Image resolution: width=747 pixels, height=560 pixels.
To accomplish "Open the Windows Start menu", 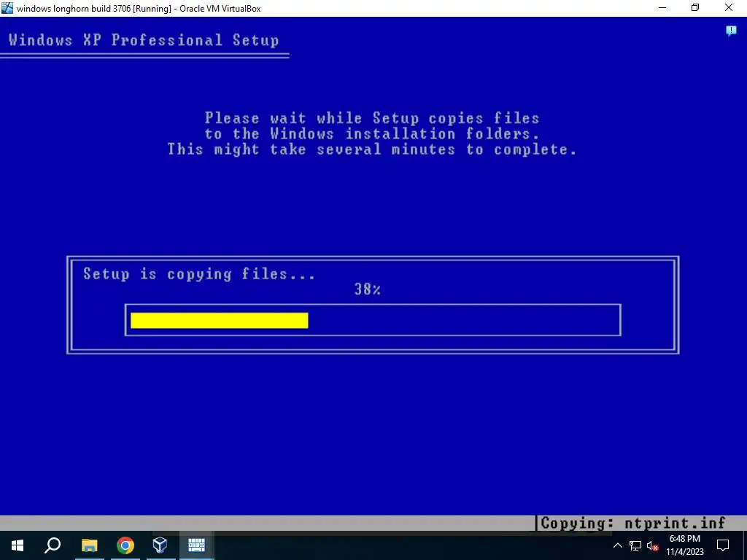I will tap(18, 545).
